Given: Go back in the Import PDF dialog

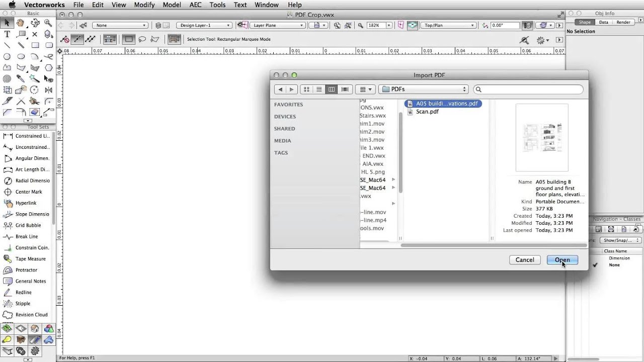Looking at the screenshot, I should [x=280, y=89].
